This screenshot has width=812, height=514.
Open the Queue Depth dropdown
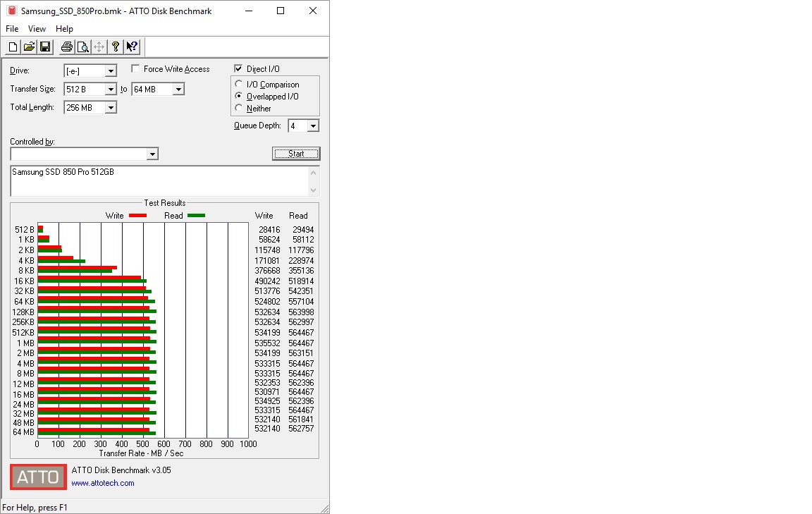[313, 126]
